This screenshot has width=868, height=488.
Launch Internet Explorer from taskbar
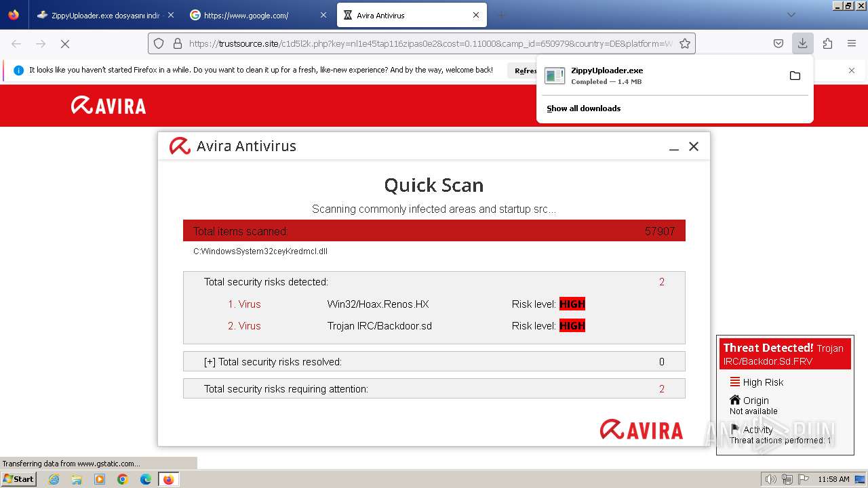54,479
